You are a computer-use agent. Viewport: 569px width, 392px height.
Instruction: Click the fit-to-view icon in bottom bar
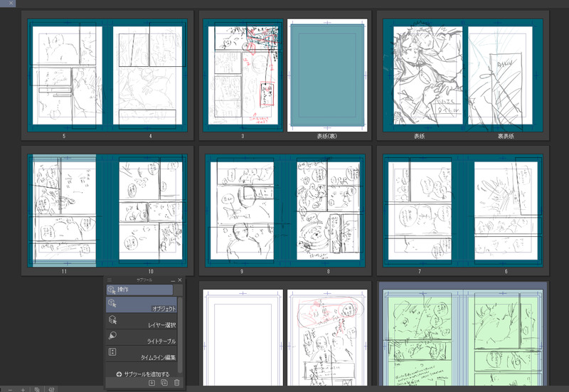point(51,389)
